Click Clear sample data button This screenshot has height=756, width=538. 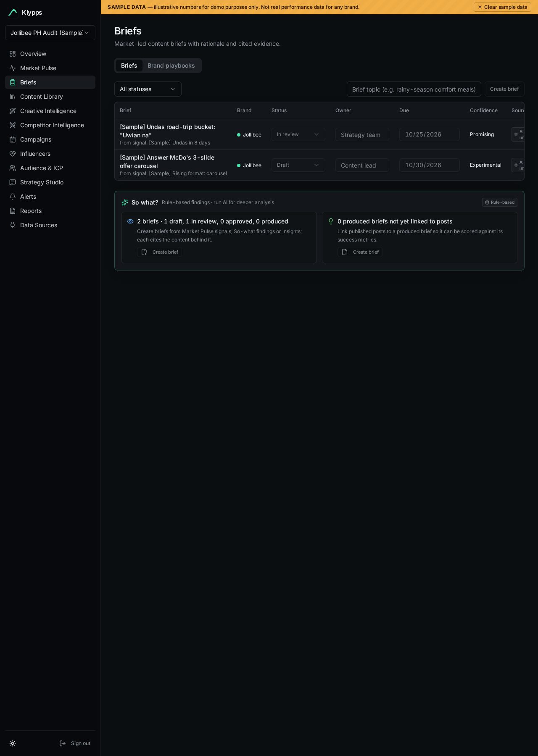point(502,7)
